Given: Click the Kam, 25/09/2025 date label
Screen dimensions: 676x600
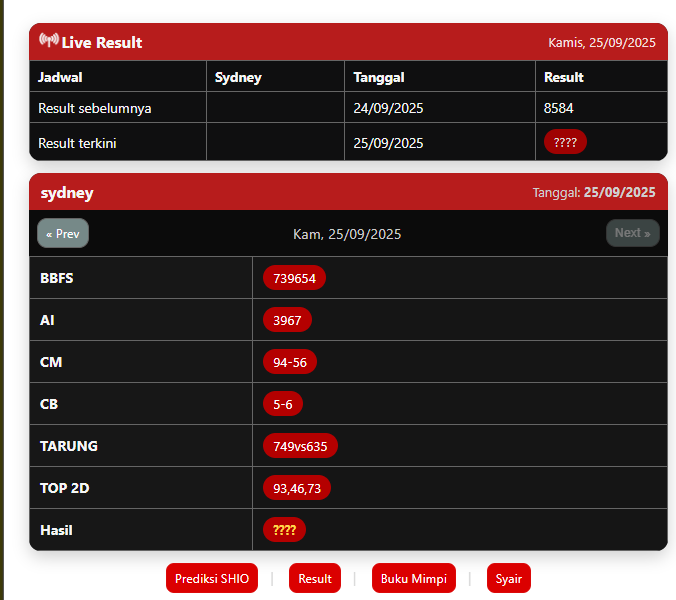Looking at the screenshot, I should [347, 234].
